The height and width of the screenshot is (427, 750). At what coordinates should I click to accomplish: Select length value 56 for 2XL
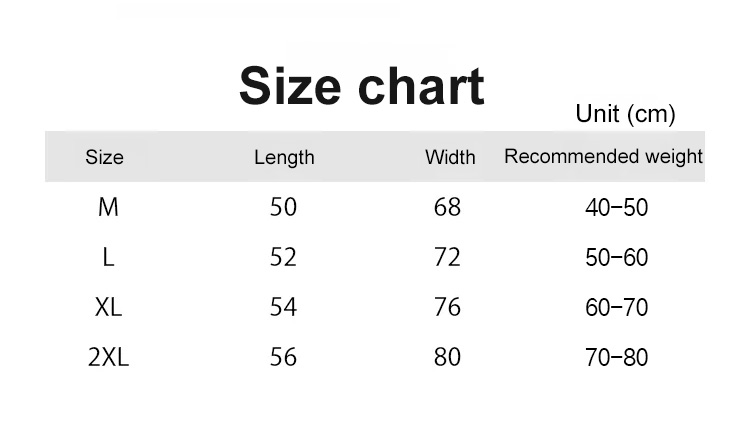(x=284, y=357)
